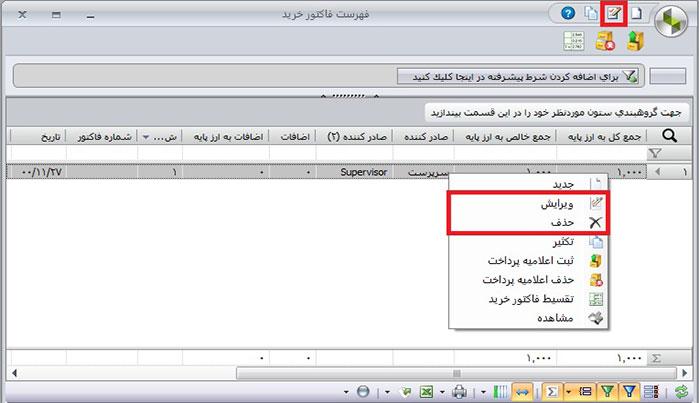
Task: Click the advanced filter condition button
Action: pos(520,76)
